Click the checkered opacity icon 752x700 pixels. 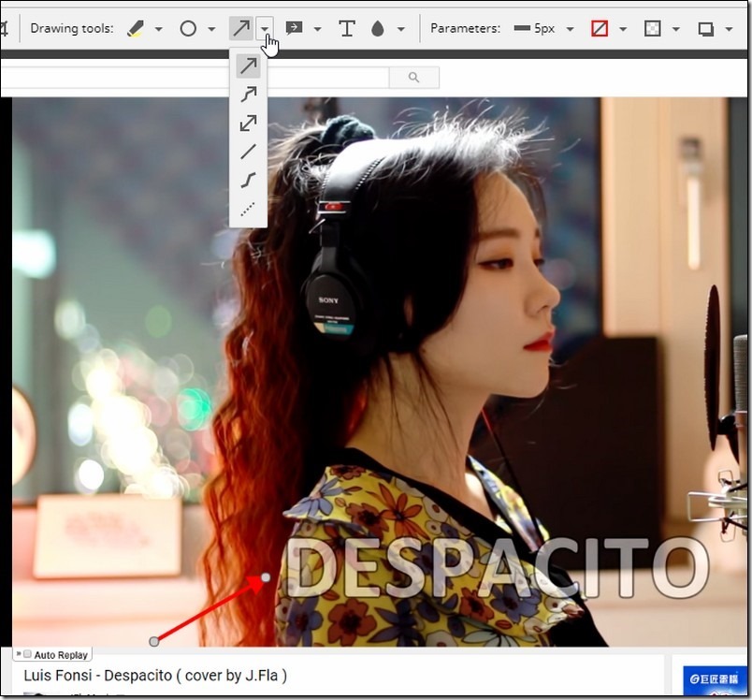pyautogui.click(x=652, y=29)
